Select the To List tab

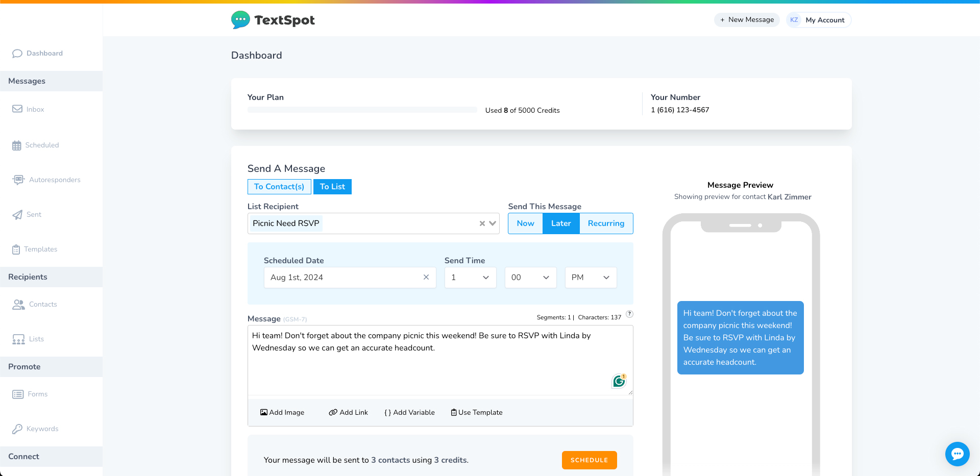click(x=332, y=186)
